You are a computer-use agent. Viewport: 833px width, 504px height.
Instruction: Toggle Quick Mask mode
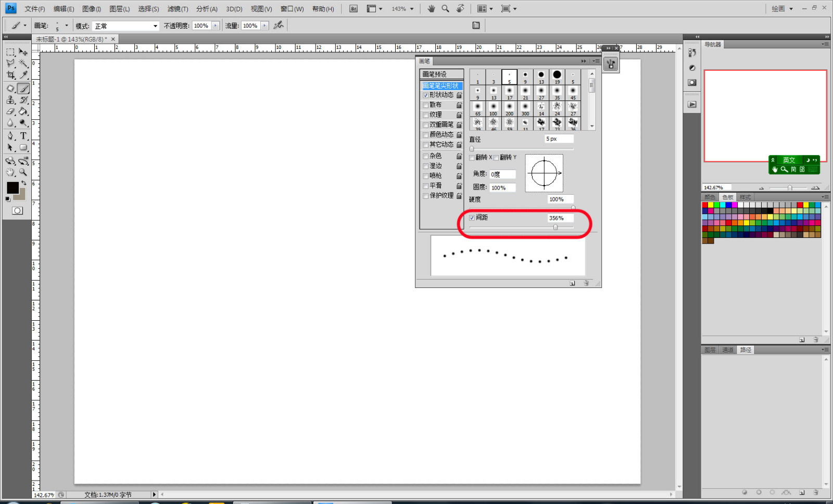tap(17, 211)
